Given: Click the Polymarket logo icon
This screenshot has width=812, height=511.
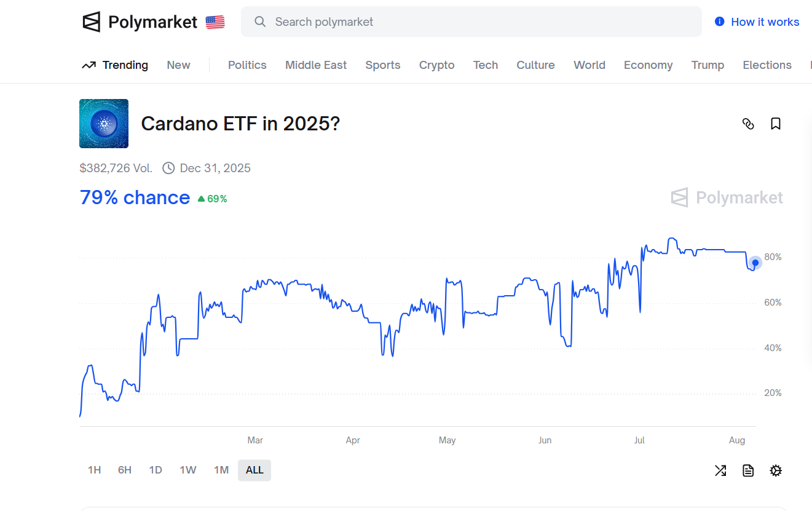Looking at the screenshot, I should (91, 22).
